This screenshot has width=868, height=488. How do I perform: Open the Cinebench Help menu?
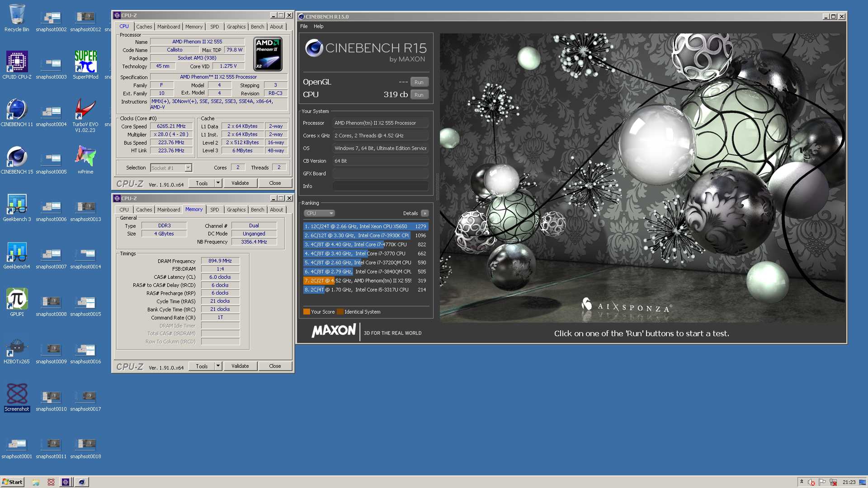point(319,26)
